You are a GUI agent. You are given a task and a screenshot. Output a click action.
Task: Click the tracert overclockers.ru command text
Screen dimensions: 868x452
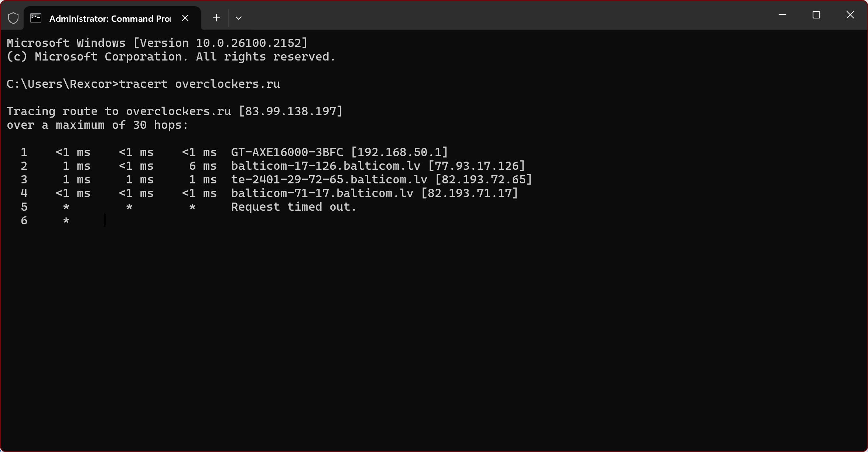click(199, 84)
